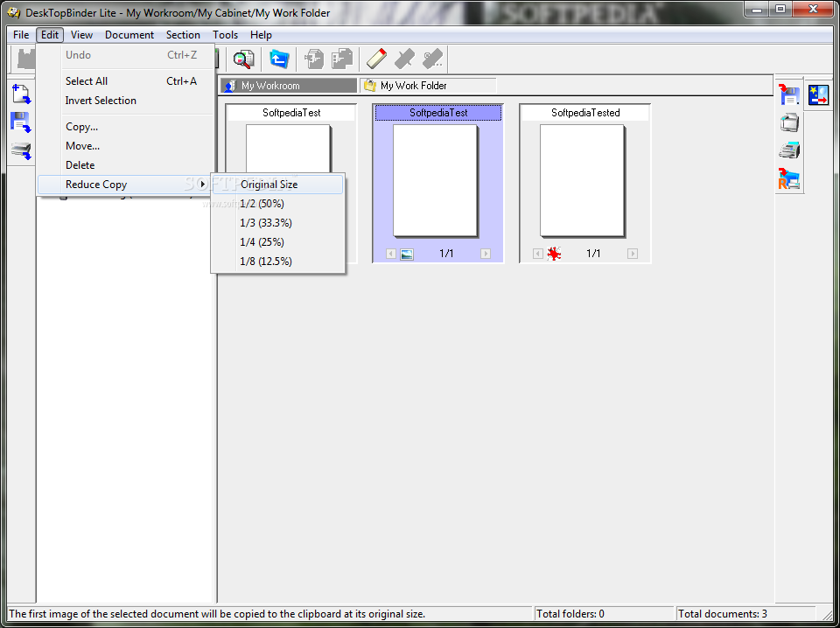
Task: Click the scanner import icon in the left bar
Action: [21, 150]
